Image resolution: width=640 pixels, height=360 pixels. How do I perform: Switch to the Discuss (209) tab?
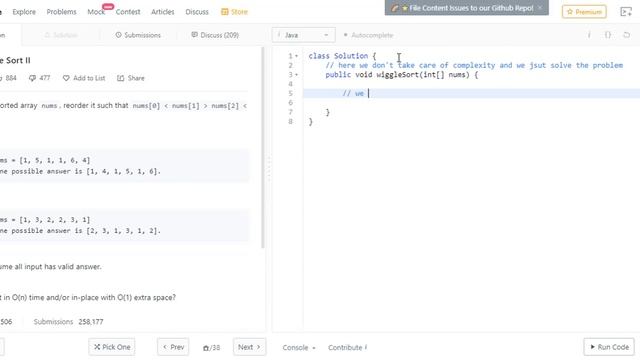[215, 35]
